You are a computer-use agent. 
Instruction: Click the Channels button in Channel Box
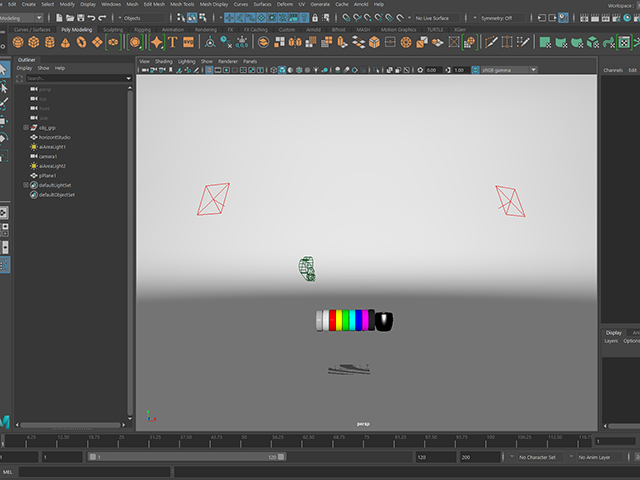click(x=613, y=70)
